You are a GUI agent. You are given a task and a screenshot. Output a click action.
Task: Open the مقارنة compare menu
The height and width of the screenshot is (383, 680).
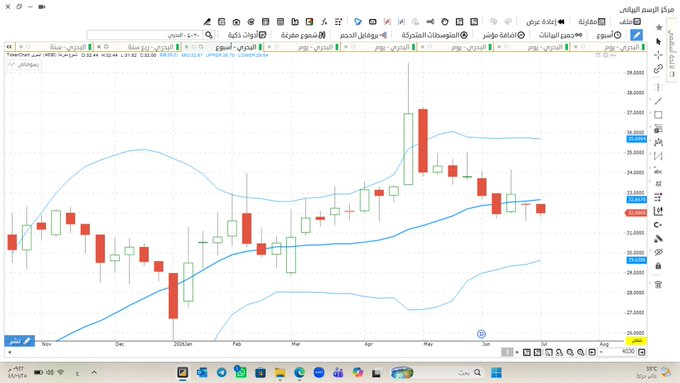coord(592,22)
